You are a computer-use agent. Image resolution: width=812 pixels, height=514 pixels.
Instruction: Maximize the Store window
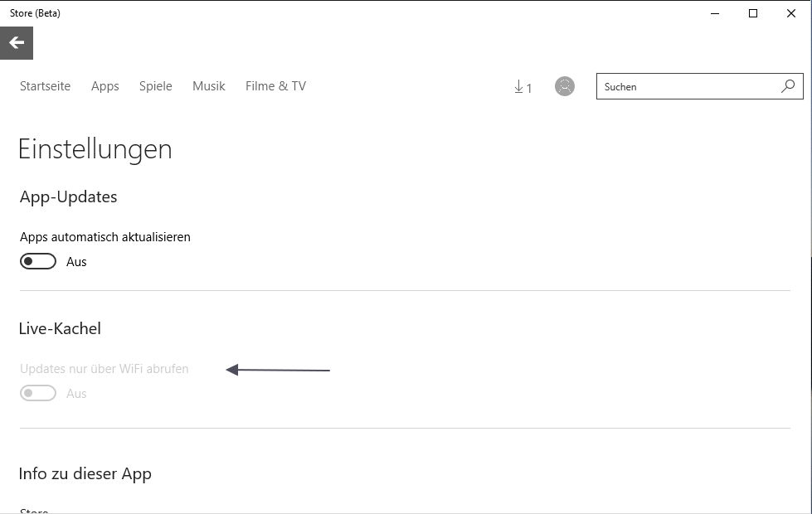tap(753, 13)
